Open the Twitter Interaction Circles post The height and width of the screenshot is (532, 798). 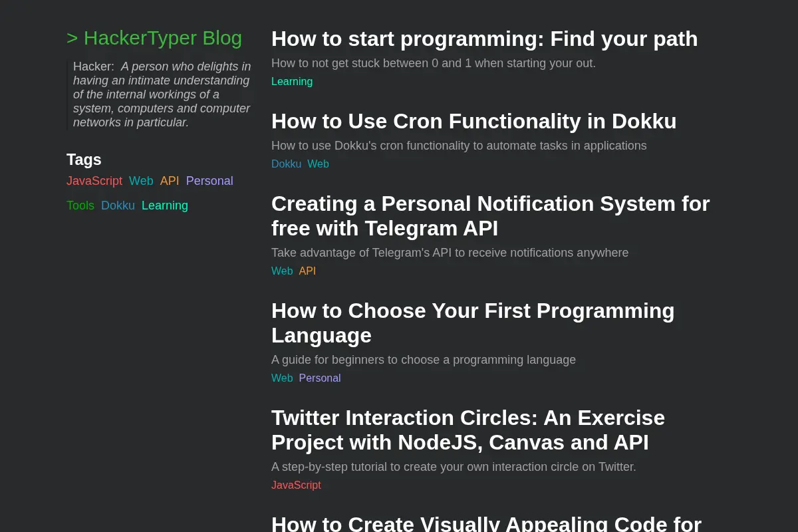point(468,430)
